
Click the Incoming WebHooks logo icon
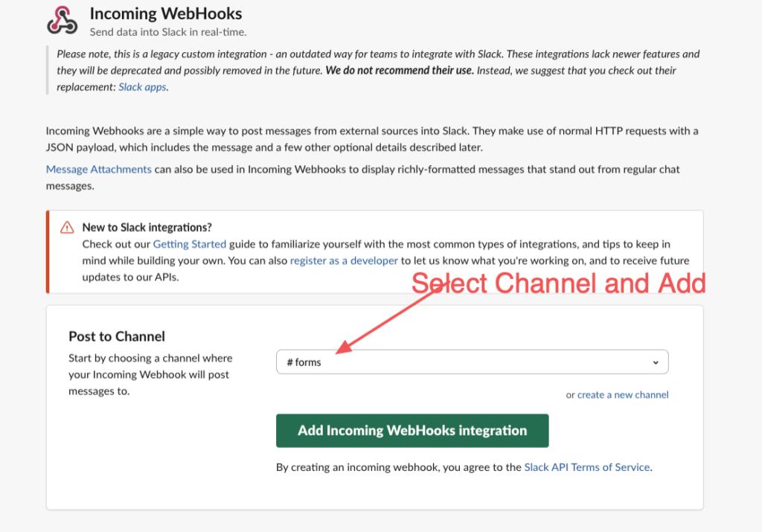coord(63,20)
